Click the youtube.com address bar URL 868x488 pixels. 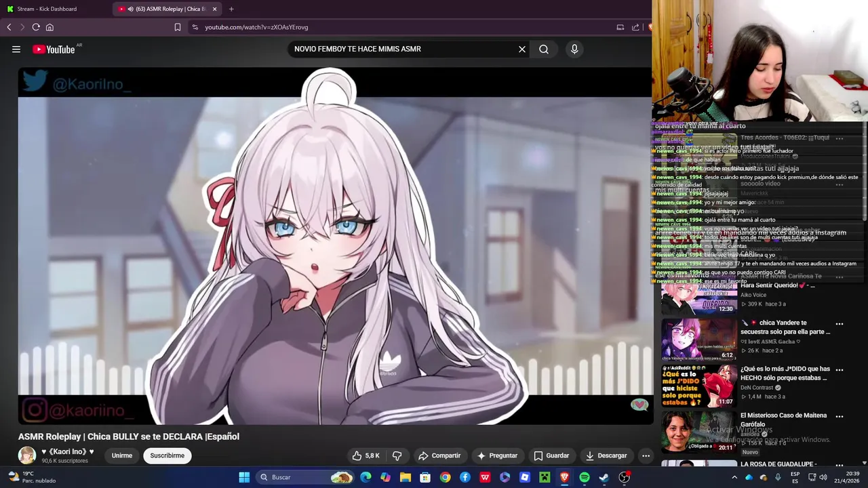(256, 27)
